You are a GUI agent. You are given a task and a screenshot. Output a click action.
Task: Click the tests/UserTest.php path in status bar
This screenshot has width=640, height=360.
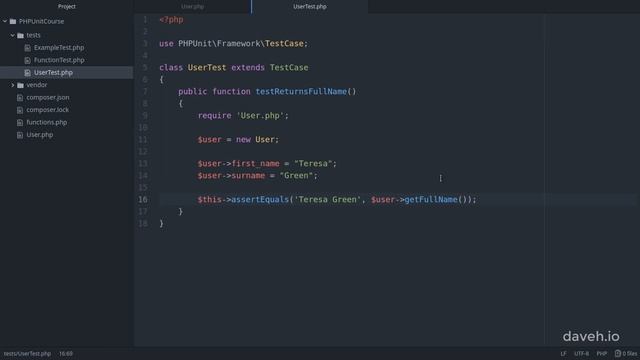click(27, 353)
